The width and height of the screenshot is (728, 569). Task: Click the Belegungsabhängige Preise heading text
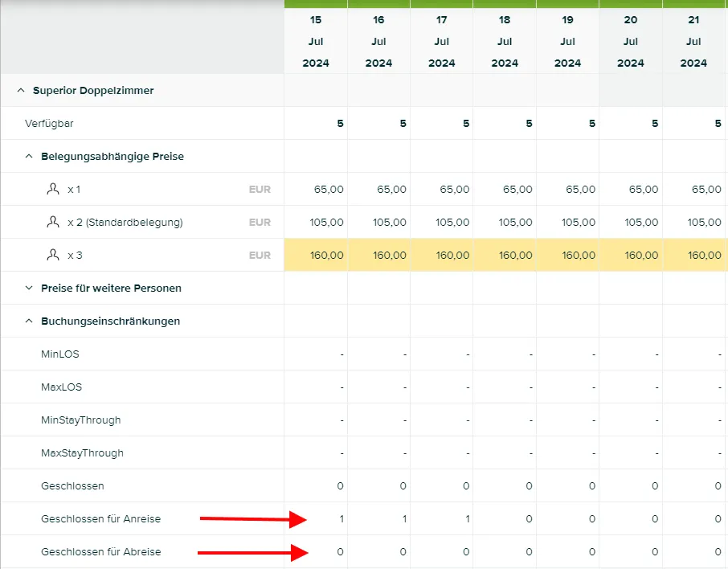point(112,157)
